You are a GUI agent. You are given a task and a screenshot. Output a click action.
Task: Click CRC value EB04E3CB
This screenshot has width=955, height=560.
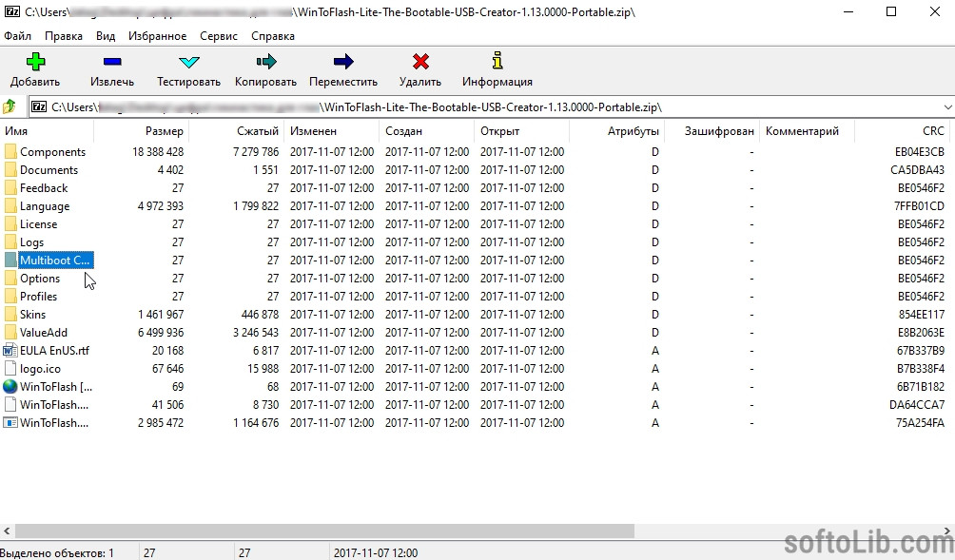point(920,151)
